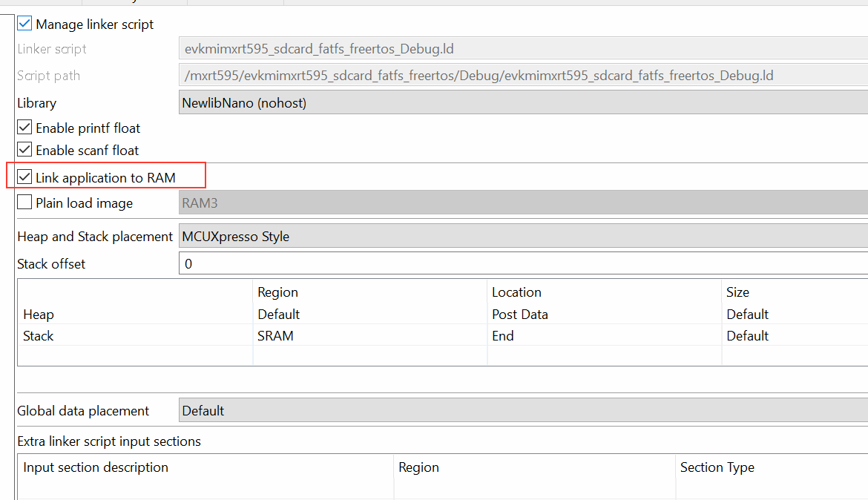Enable the "Plain load image" option
This screenshot has width=868, height=500.
coord(24,202)
